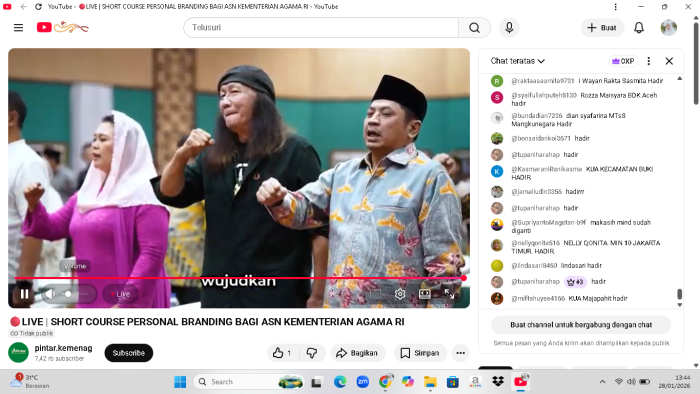Open more actions ellipsis under video
The image size is (700, 394).
point(460,353)
